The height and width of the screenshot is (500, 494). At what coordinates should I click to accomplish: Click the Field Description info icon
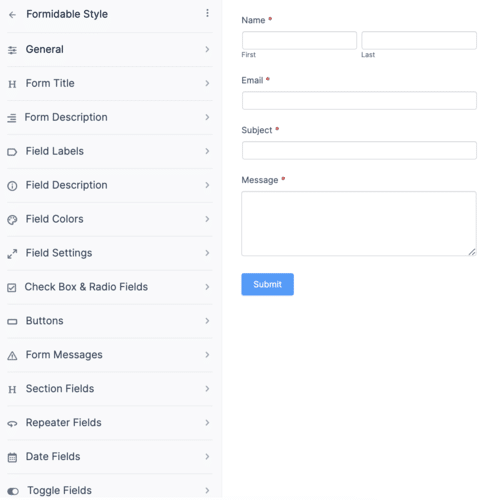(12, 186)
